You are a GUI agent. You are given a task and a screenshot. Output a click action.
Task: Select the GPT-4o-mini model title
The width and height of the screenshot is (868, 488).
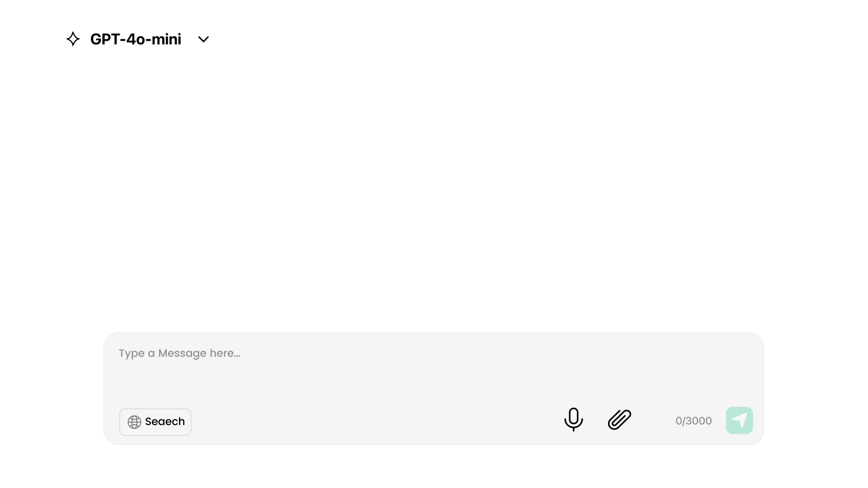coord(136,39)
